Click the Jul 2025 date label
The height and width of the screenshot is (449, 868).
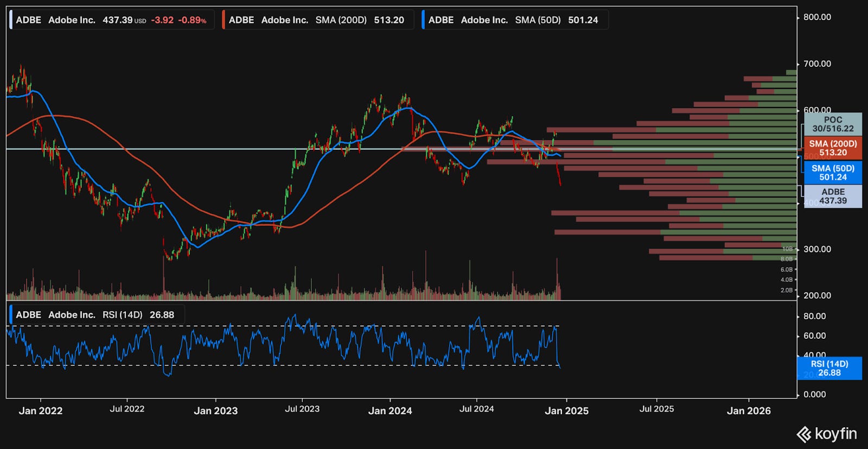(x=656, y=409)
